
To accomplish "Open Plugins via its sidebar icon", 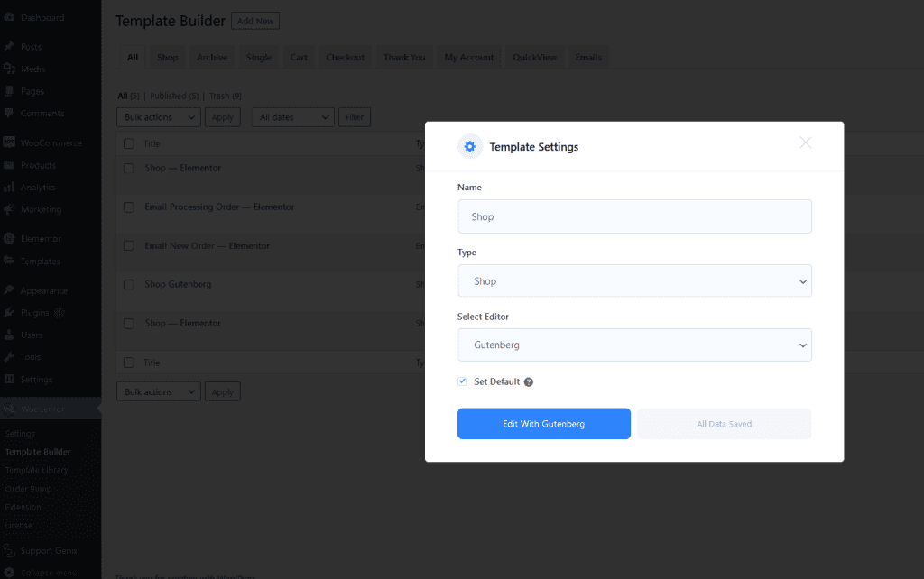I will [x=9, y=313].
